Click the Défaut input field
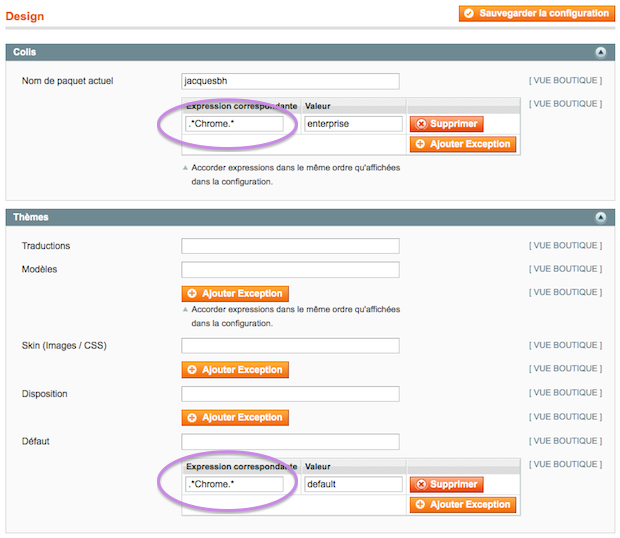 tap(290, 442)
